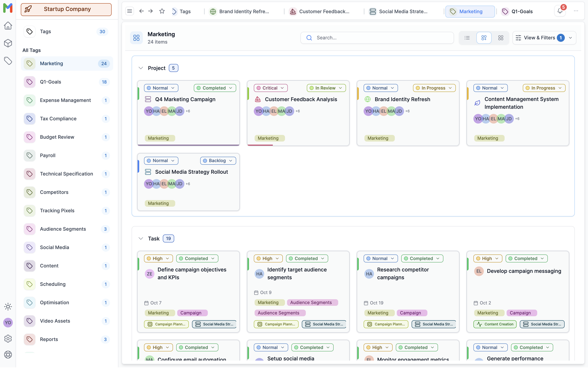This screenshot has height=369, width=588.
Task: Collapse the Project group section
Action: [141, 68]
